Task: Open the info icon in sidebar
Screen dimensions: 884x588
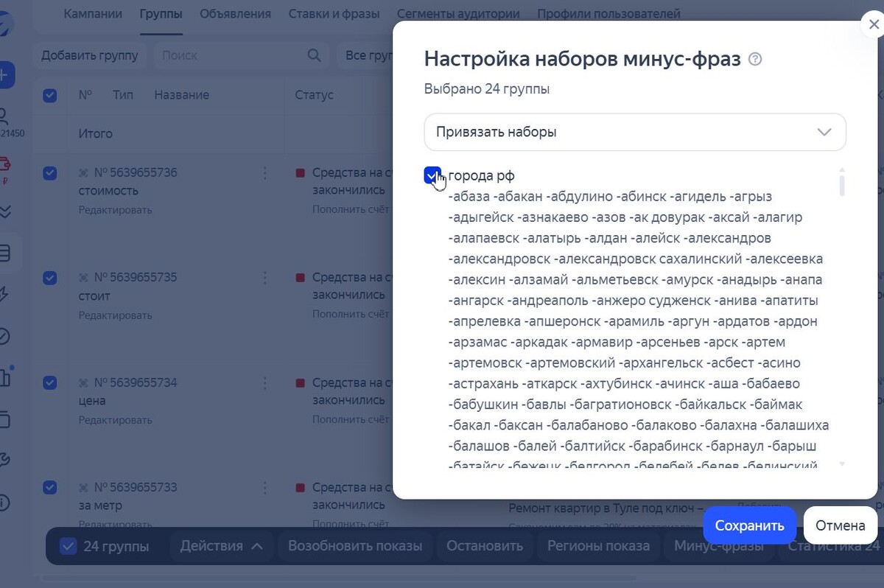Action: pos(4,503)
